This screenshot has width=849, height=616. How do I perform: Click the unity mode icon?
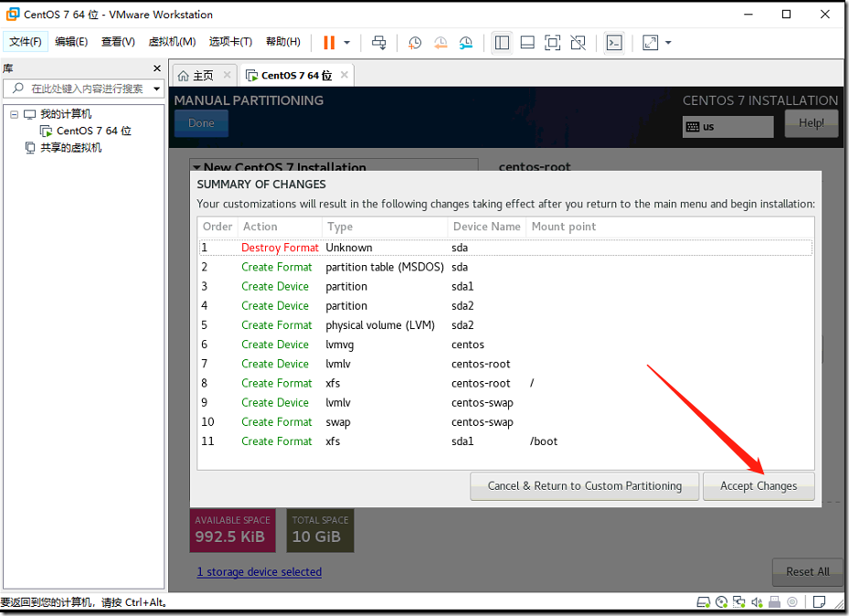578,42
